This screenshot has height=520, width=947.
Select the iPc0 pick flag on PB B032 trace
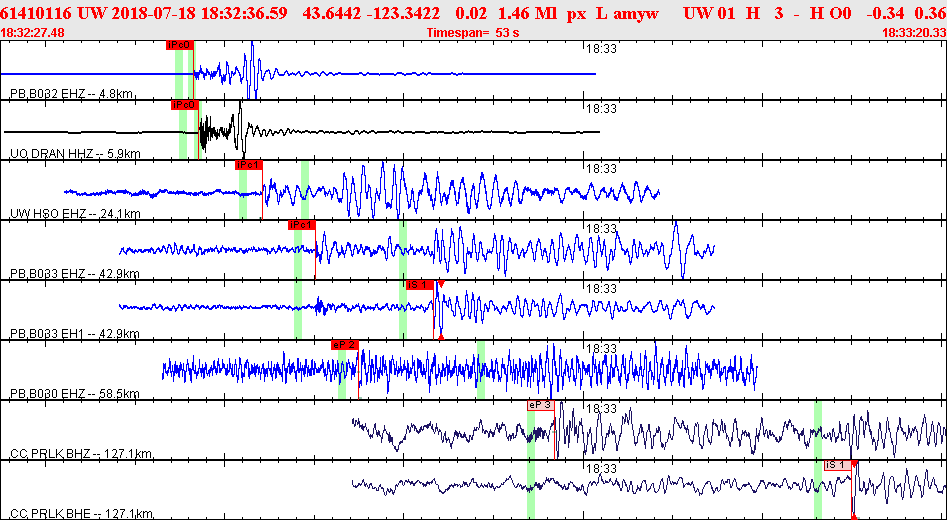pos(180,44)
